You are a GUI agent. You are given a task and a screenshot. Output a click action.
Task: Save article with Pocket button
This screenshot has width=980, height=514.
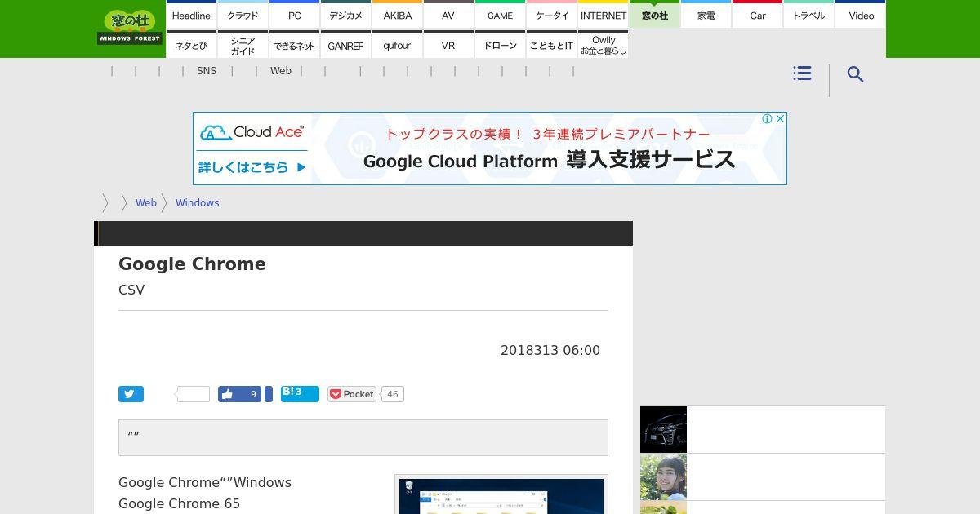tap(352, 394)
